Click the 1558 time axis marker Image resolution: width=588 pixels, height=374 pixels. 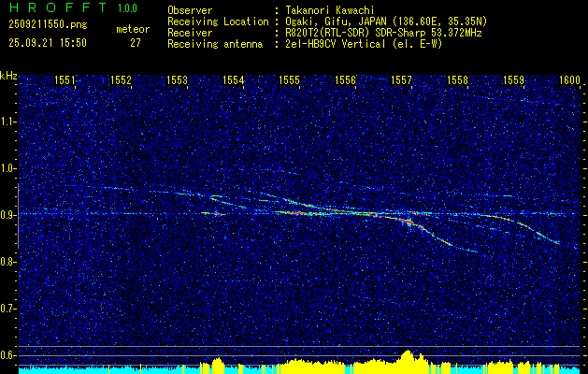[457, 79]
